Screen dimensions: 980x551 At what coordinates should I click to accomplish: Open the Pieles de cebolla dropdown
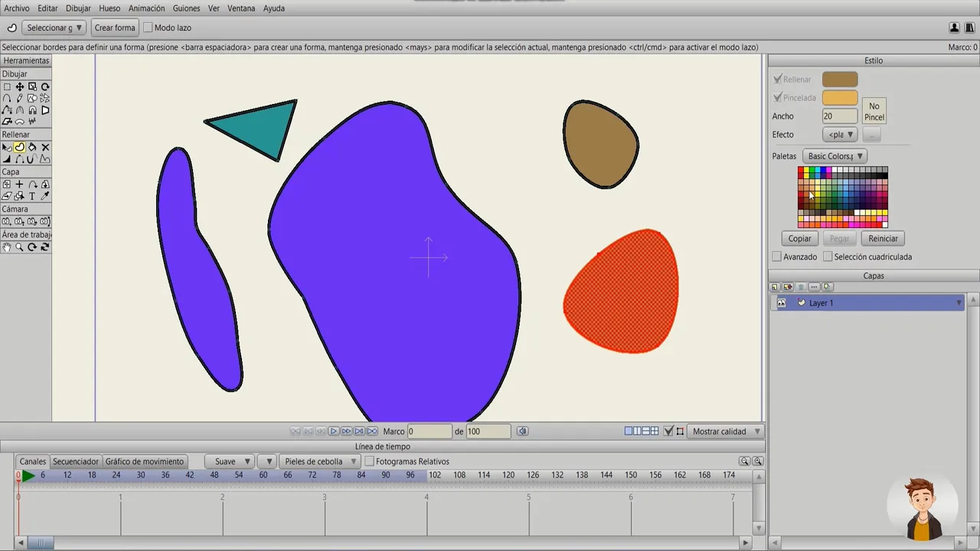coord(318,461)
